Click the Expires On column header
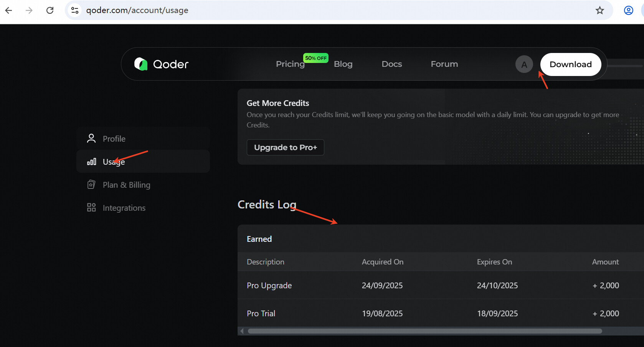The image size is (644, 347). pos(494,262)
